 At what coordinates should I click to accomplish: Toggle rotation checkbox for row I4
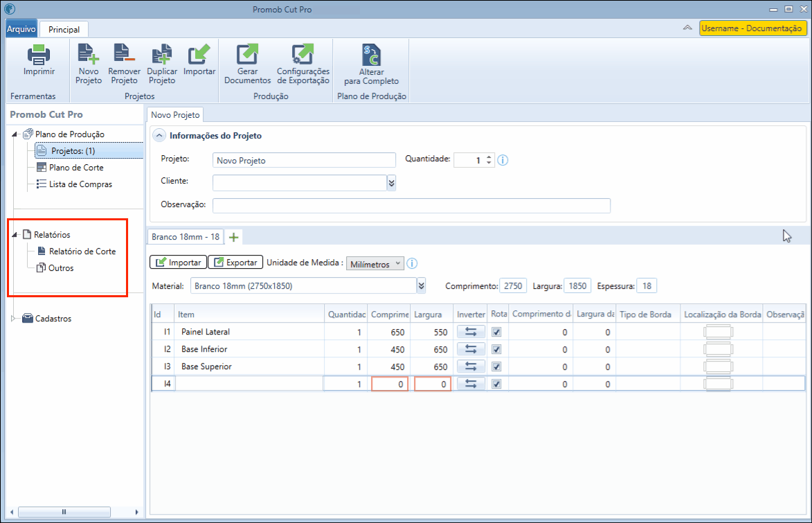tap(496, 384)
